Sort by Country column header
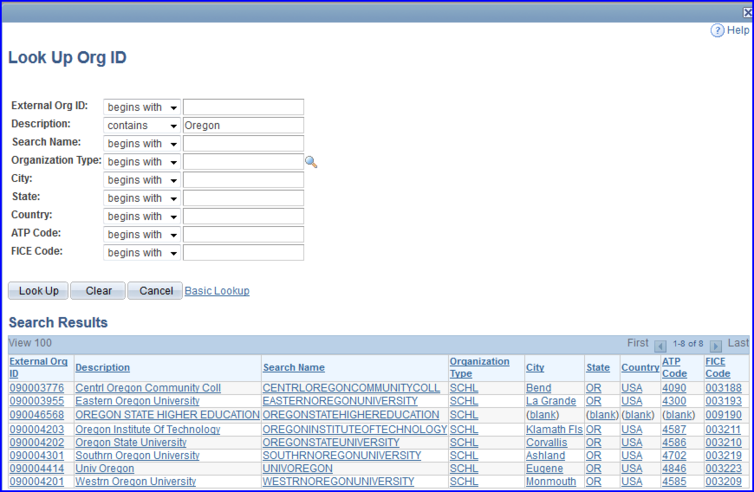 tap(640, 367)
